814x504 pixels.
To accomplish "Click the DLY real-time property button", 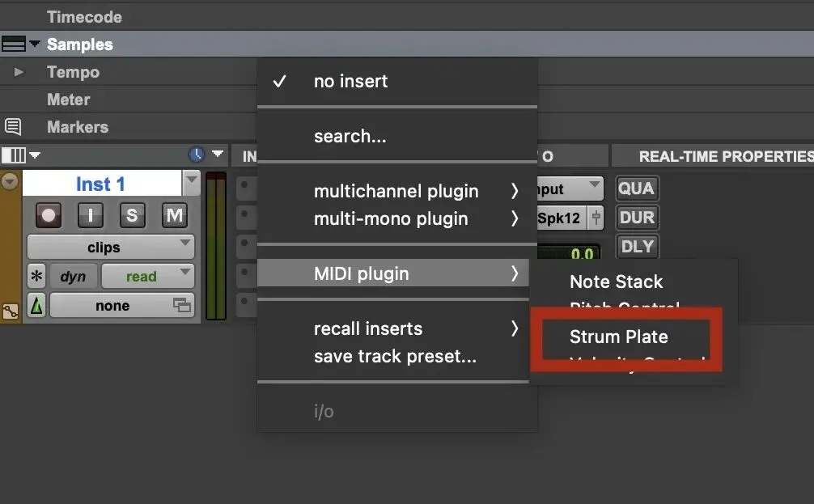I will (x=637, y=246).
